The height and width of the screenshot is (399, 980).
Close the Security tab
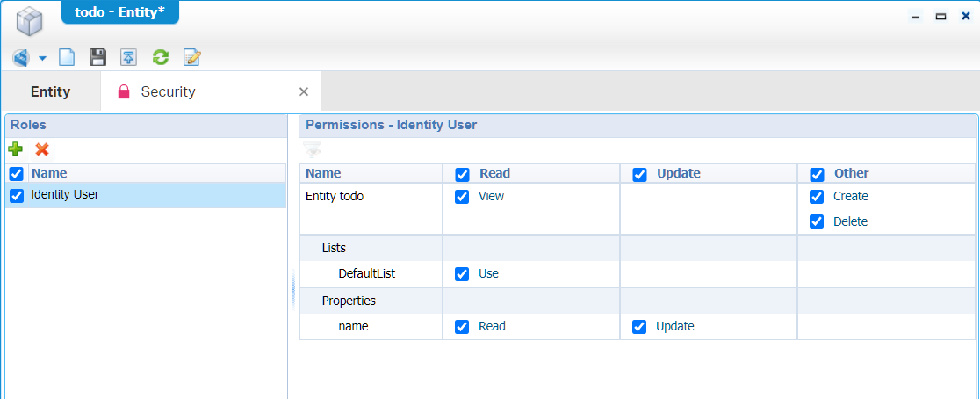304,91
